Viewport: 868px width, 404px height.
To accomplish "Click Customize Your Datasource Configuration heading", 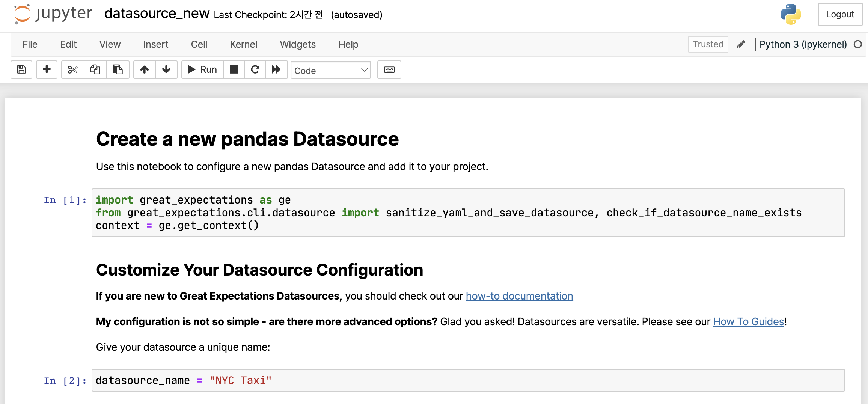I will [x=259, y=270].
